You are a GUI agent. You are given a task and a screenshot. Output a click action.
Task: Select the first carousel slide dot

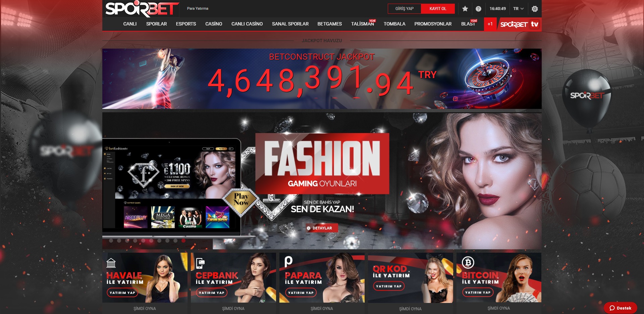coord(111,241)
